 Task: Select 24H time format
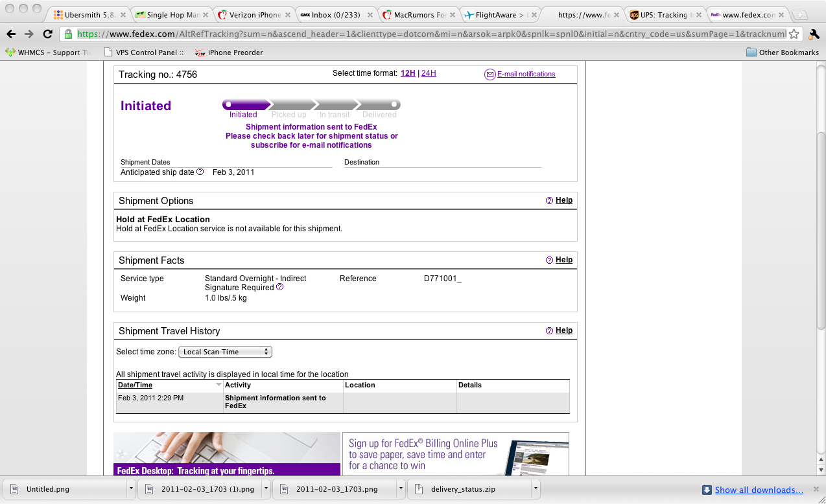[x=429, y=73]
